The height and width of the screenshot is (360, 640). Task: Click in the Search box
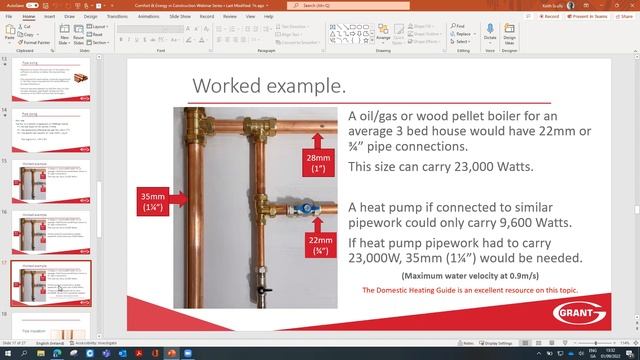coord(348,5)
